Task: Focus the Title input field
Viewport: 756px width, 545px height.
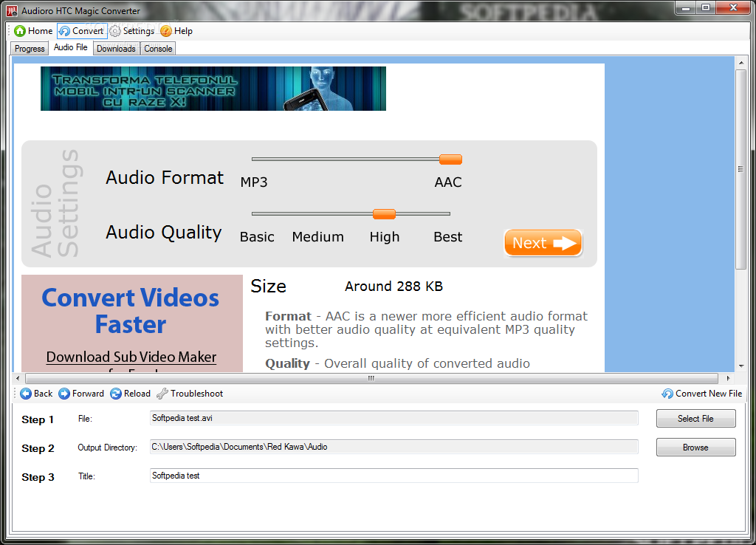Action: coord(394,476)
